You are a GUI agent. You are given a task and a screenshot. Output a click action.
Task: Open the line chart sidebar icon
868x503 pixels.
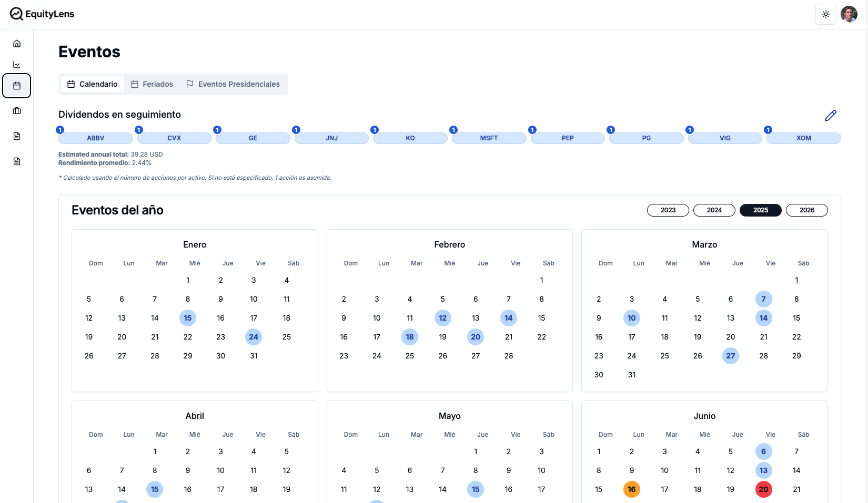tap(17, 65)
